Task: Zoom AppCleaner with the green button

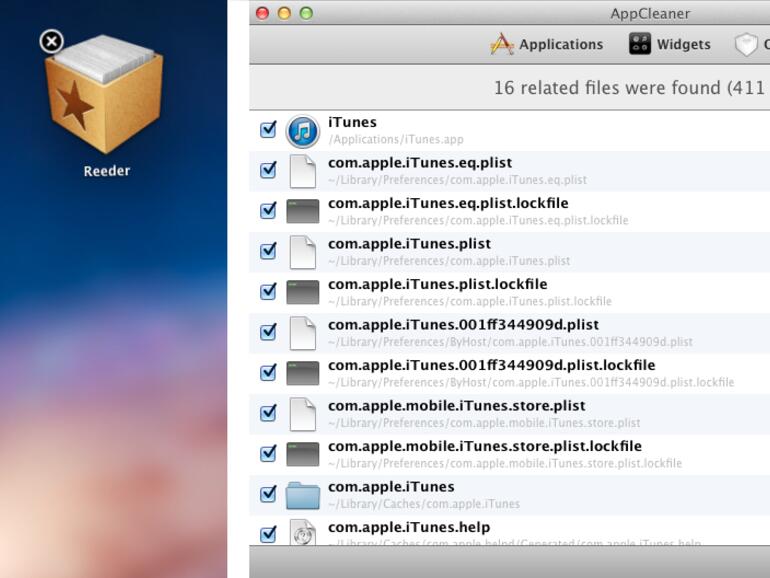Action: click(x=306, y=13)
